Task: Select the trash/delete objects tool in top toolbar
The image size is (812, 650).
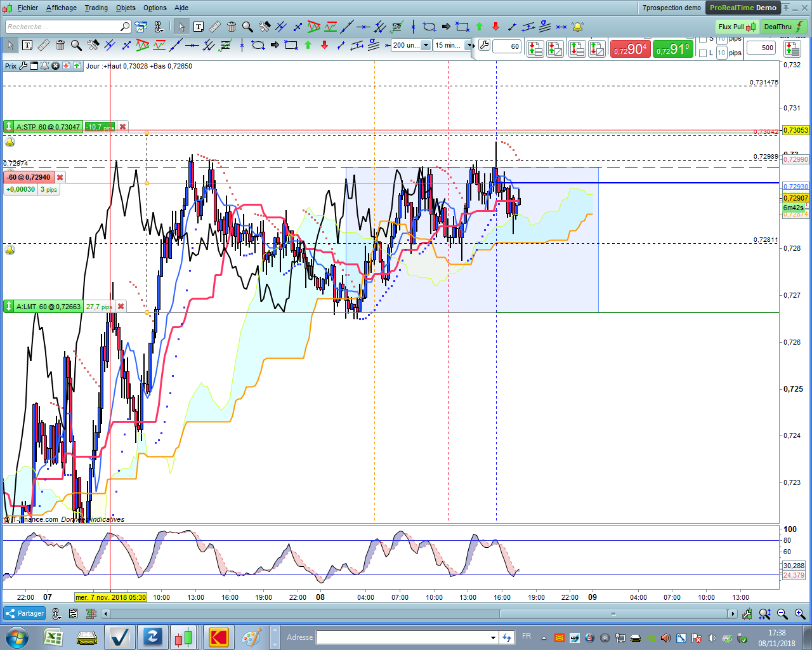Action: click(232, 27)
